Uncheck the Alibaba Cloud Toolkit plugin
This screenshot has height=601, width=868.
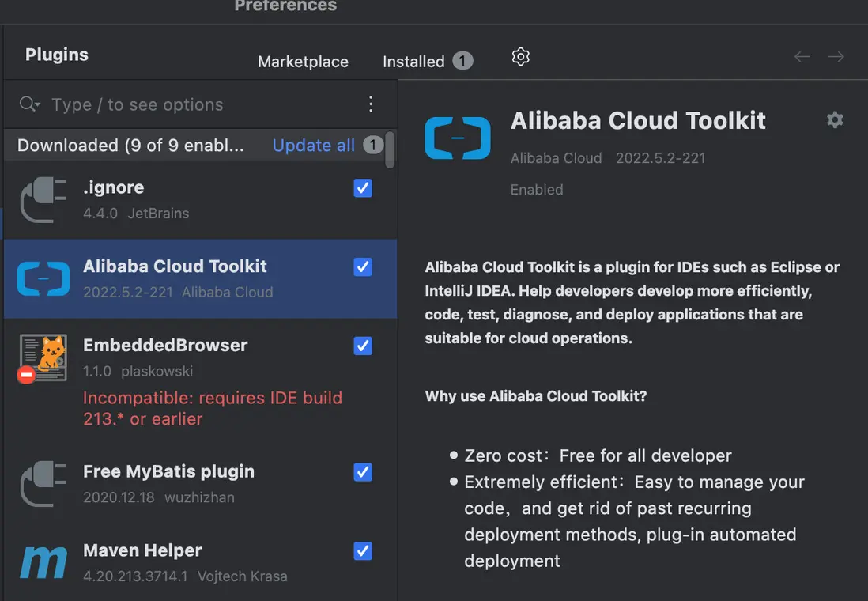(363, 266)
